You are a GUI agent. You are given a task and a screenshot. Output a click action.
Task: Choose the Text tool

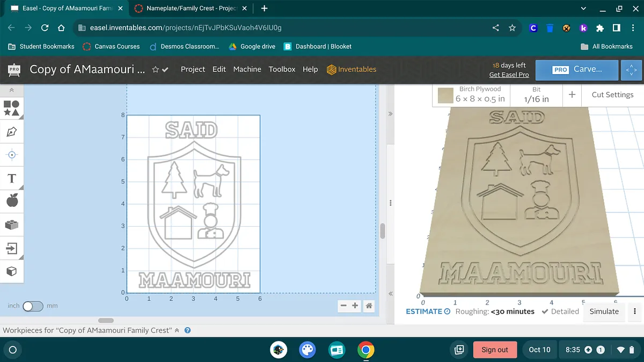click(12, 178)
